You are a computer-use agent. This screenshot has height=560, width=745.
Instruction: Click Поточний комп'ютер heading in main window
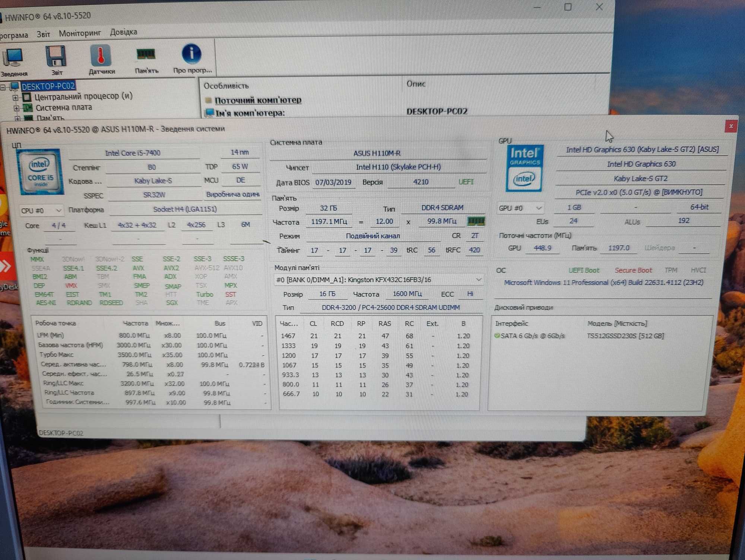(258, 100)
